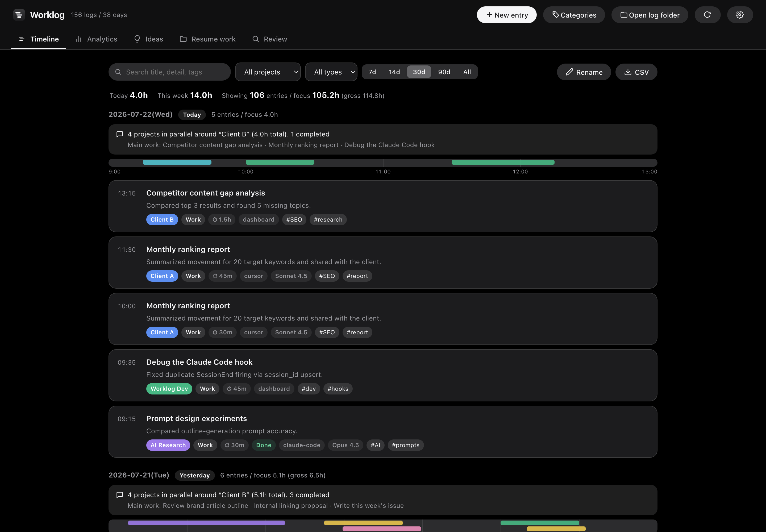The width and height of the screenshot is (766, 532).
Task: Open settings via the gear icon
Action: click(x=740, y=15)
